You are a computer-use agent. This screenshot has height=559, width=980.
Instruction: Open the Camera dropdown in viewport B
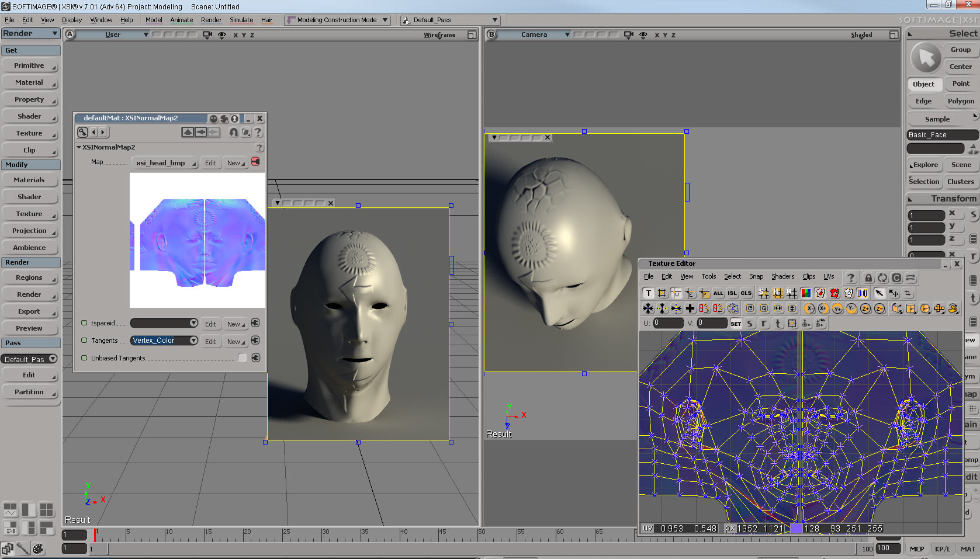click(535, 34)
